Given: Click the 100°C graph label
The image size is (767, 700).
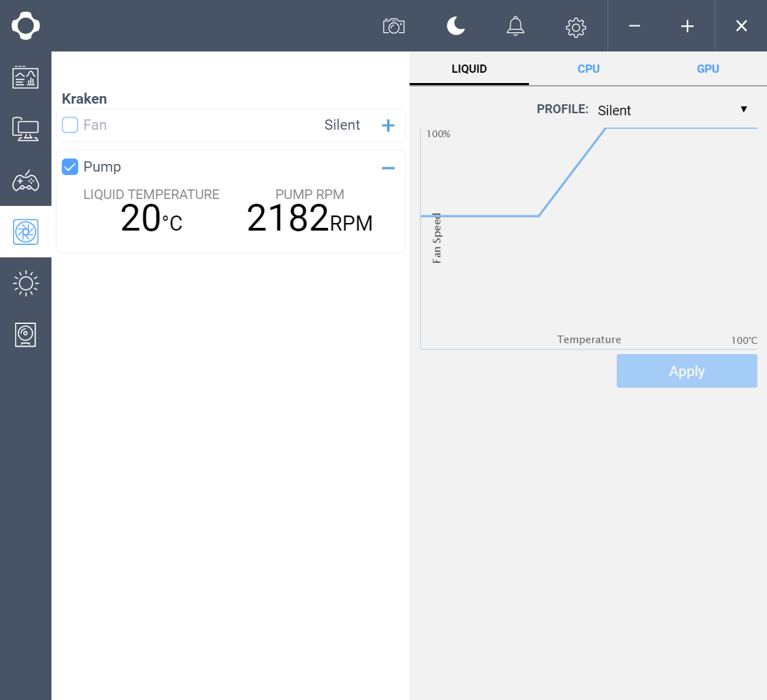Looking at the screenshot, I should point(744,340).
